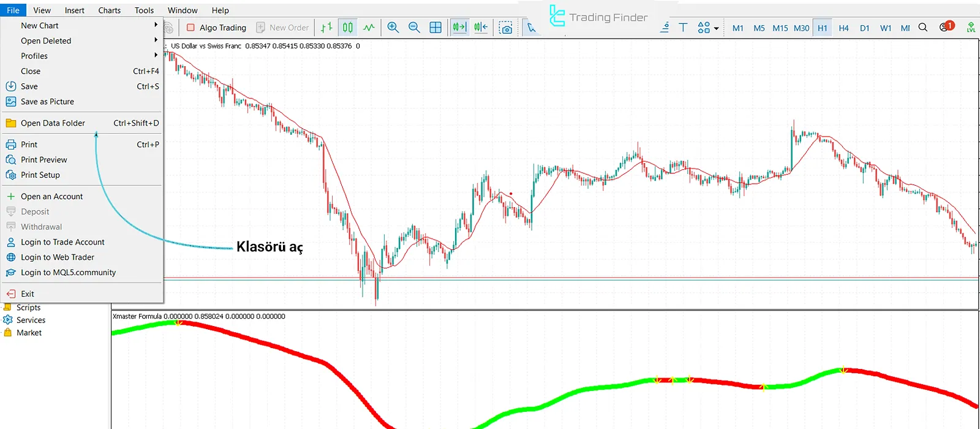Switch to line chart view
The width and height of the screenshot is (980, 429).
[x=369, y=28]
